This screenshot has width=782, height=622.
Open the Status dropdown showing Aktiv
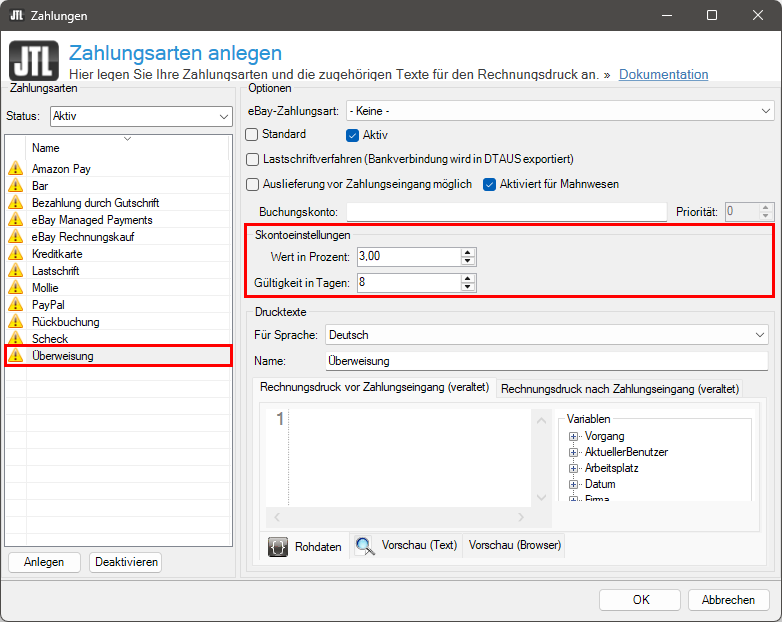(141, 116)
